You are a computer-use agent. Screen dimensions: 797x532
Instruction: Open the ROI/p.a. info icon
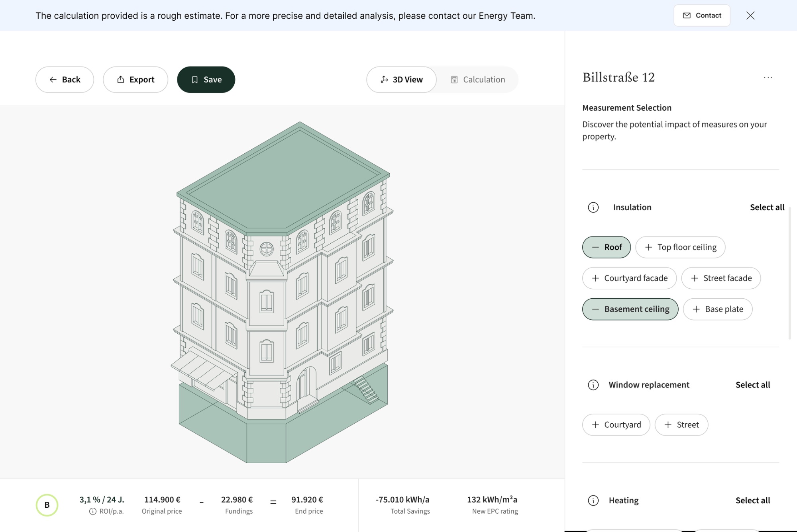pos(92,511)
